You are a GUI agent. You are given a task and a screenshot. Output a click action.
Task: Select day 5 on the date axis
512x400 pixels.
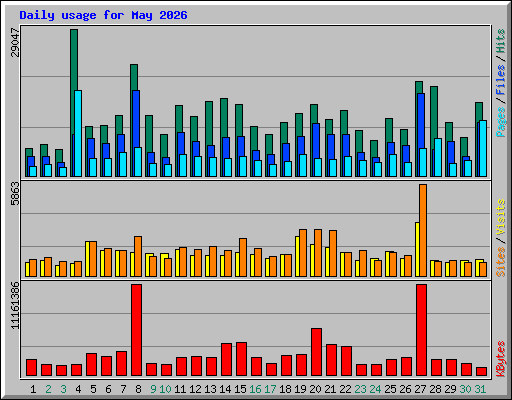(93, 389)
